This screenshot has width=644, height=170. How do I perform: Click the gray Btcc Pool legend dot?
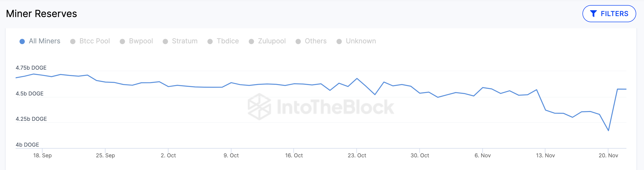[x=73, y=42]
